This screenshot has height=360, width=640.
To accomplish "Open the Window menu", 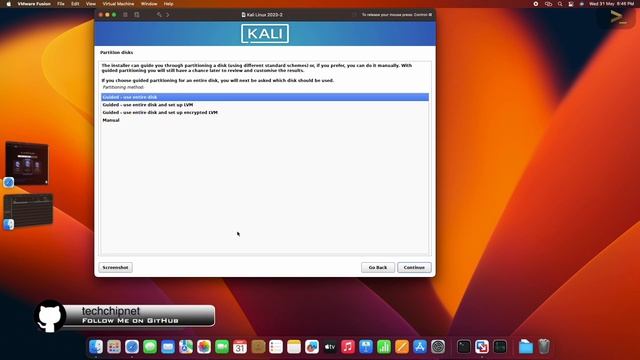I will tap(149, 4).
